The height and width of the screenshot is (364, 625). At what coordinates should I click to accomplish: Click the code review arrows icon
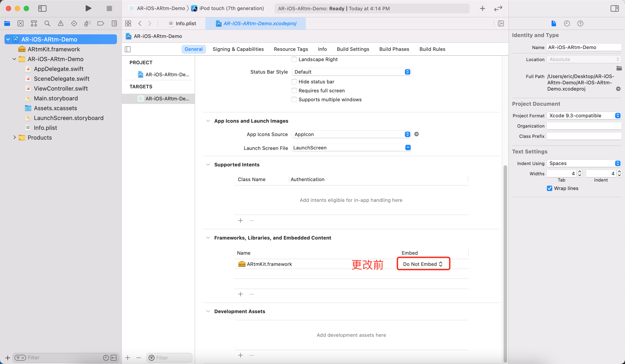point(498,9)
